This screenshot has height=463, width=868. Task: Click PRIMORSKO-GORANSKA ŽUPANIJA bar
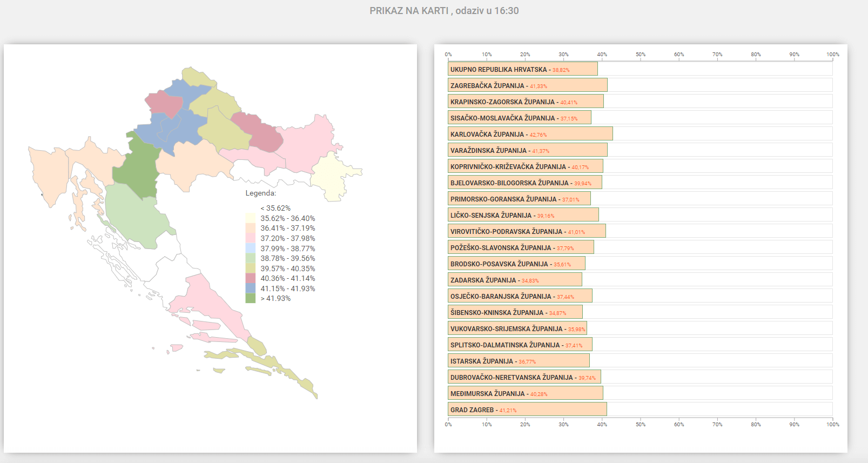coord(519,199)
